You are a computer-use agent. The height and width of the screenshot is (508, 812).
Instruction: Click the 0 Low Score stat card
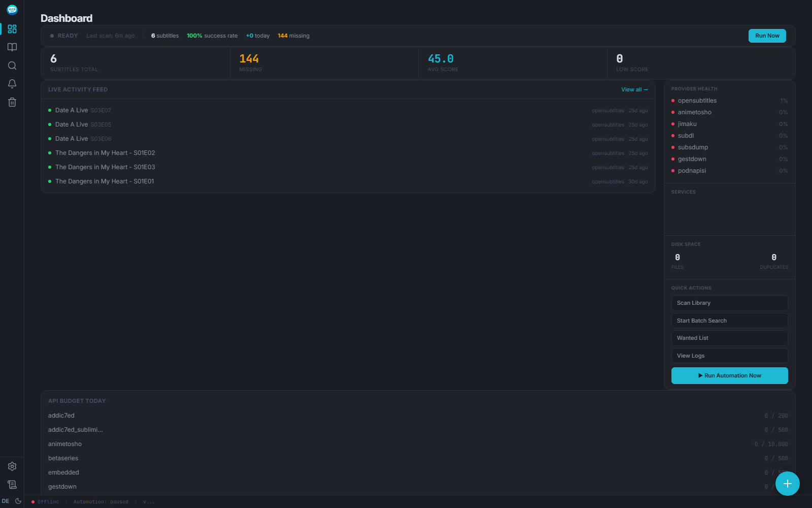[701, 63]
